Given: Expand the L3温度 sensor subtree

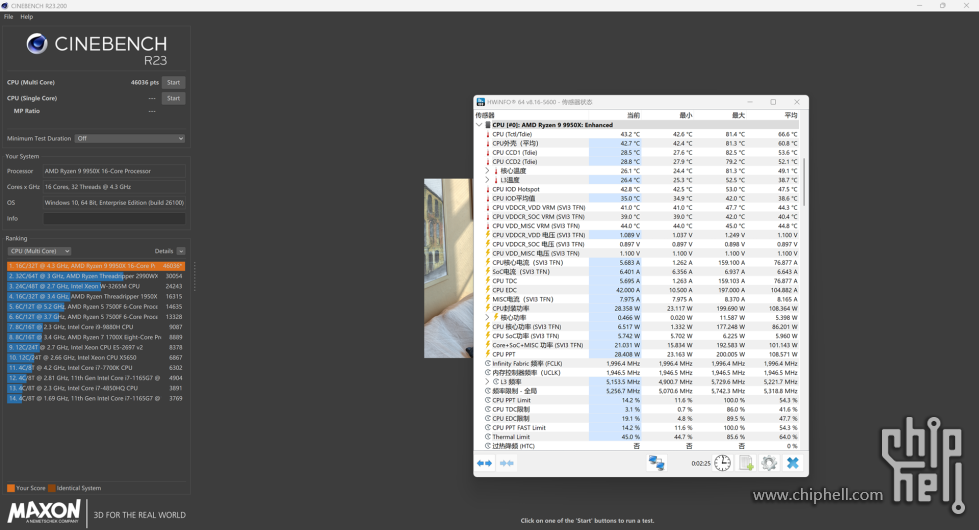Looking at the screenshot, I should tap(488, 180).
